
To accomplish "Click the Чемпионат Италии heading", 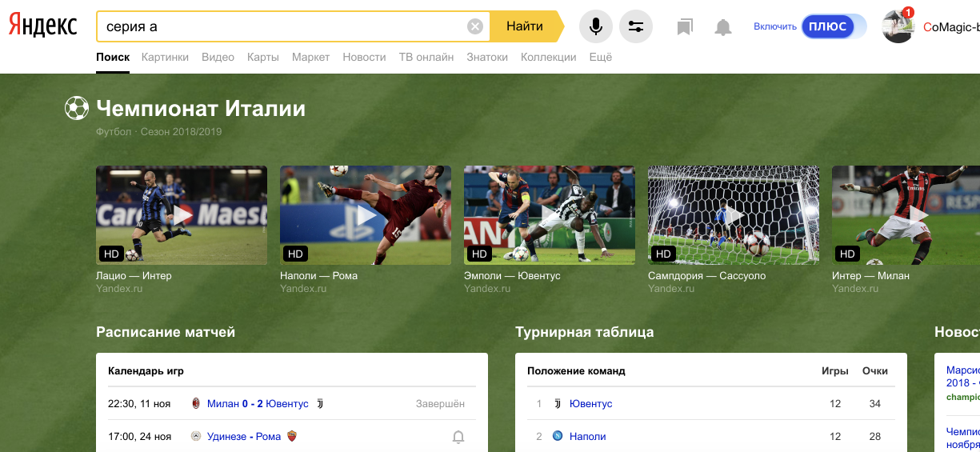I will pos(201,108).
